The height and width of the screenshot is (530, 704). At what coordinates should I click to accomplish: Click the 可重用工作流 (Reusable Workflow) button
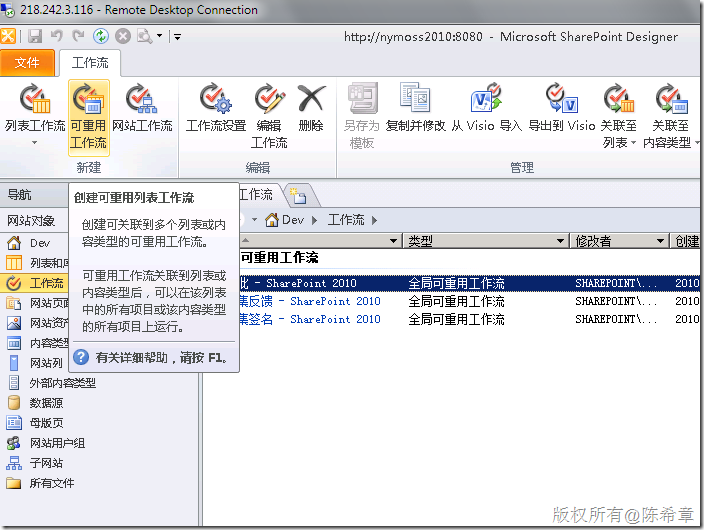click(88, 118)
